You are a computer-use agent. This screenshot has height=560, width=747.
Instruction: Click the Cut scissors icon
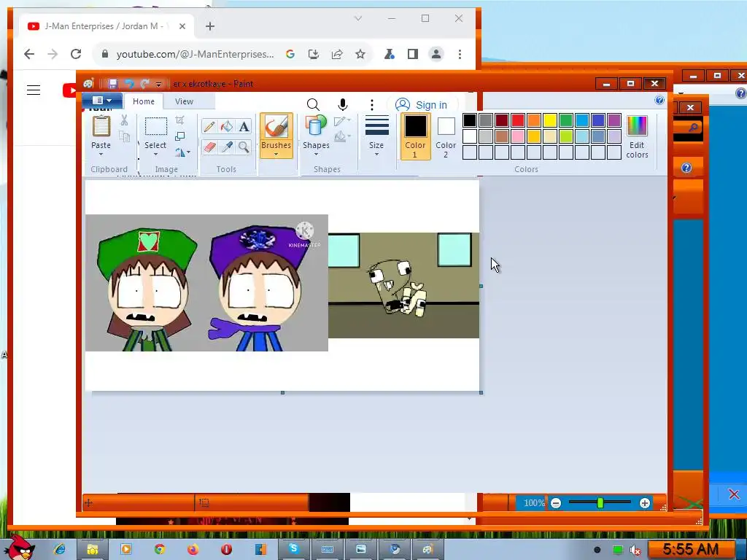point(124,120)
